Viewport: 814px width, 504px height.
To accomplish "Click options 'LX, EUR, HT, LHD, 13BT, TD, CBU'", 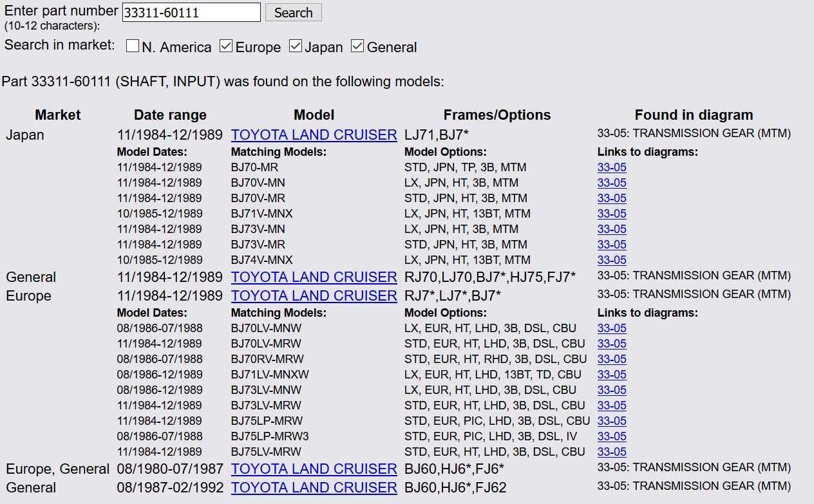I will pyautogui.click(x=493, y=375).
